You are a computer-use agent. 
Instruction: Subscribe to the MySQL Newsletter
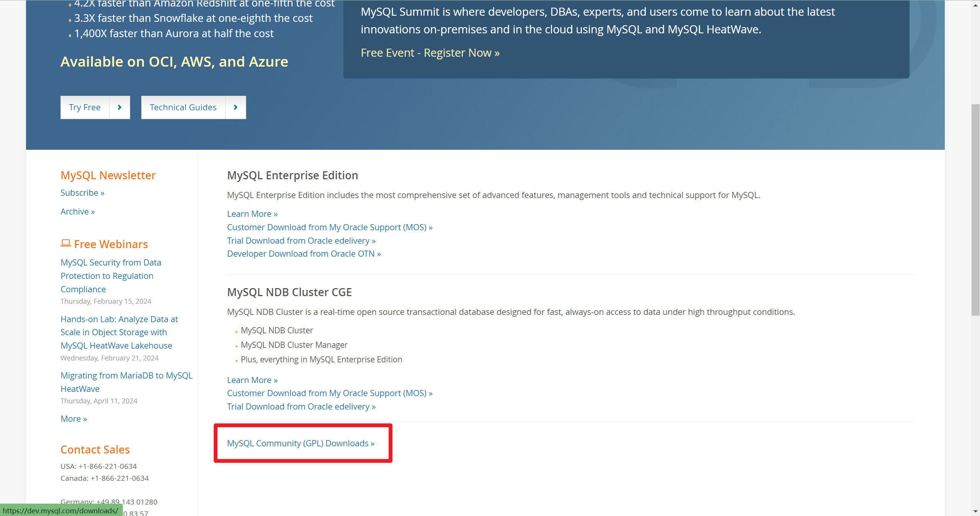pos(82,193)
